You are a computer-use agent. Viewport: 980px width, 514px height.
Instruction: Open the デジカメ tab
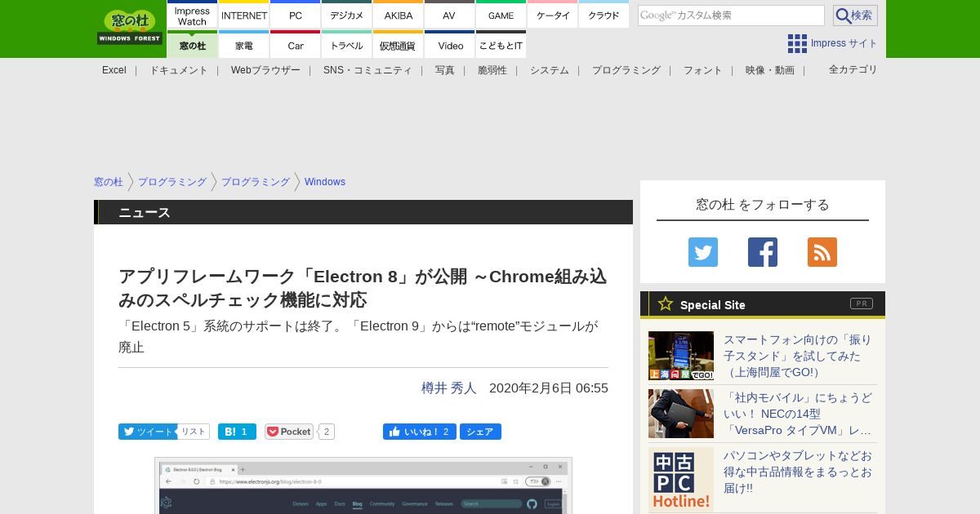click(347, 16)
